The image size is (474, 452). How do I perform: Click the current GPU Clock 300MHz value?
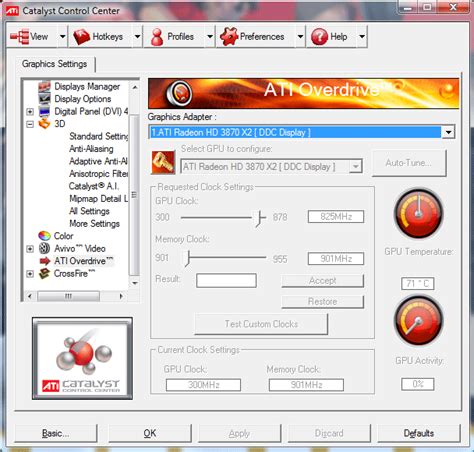point(203,385)
